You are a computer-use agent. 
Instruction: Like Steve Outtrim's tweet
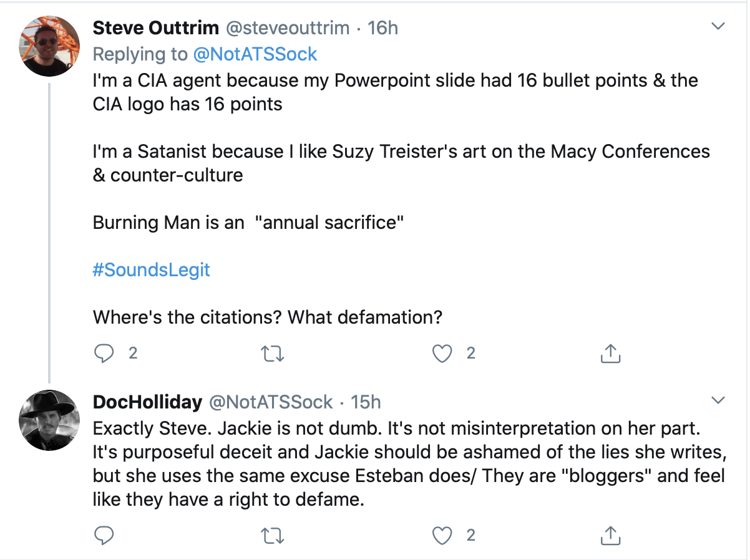click(442, 354)
